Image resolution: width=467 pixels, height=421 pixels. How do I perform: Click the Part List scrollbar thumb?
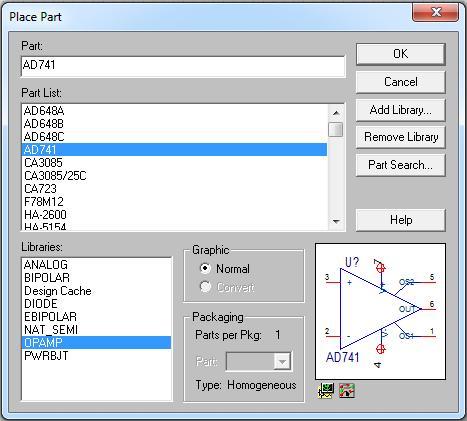(x=336, y=130)
